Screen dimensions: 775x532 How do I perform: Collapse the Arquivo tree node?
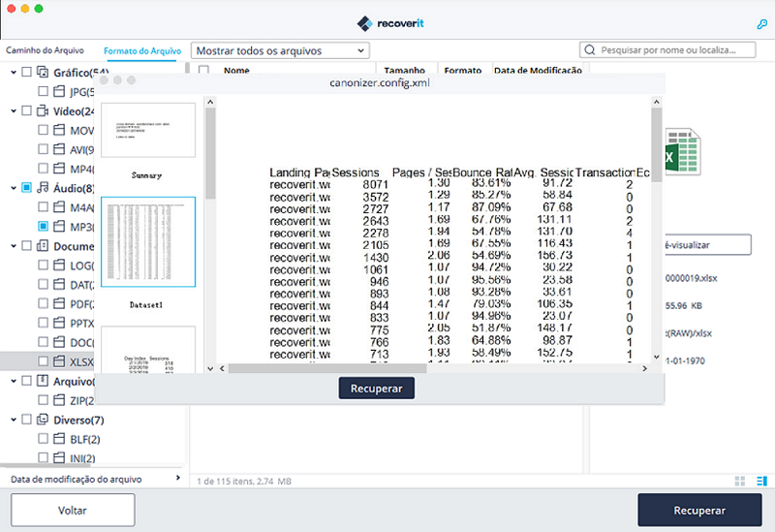[x=14, y=381]
